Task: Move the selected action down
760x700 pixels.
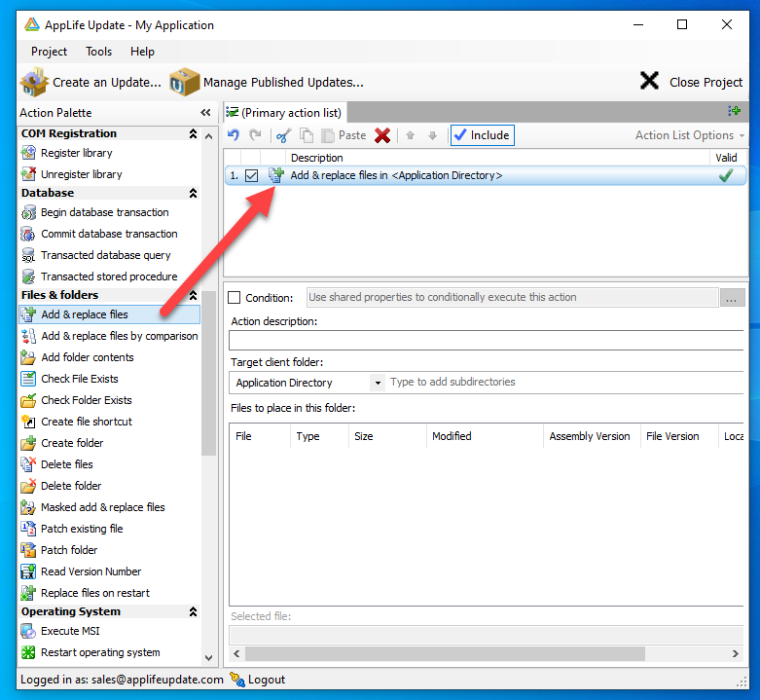Action: click(x=433, y=135)
